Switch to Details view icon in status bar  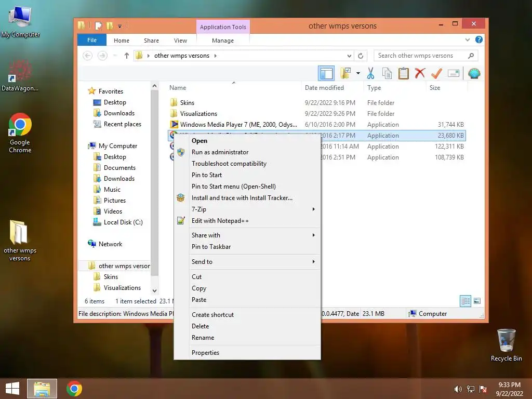pos(465,301)
